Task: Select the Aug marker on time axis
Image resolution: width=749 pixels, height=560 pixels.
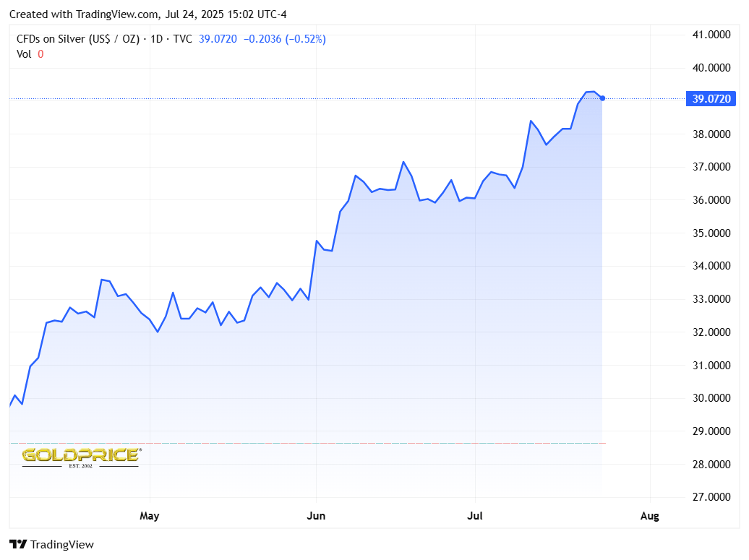Action: coord(650,516)
